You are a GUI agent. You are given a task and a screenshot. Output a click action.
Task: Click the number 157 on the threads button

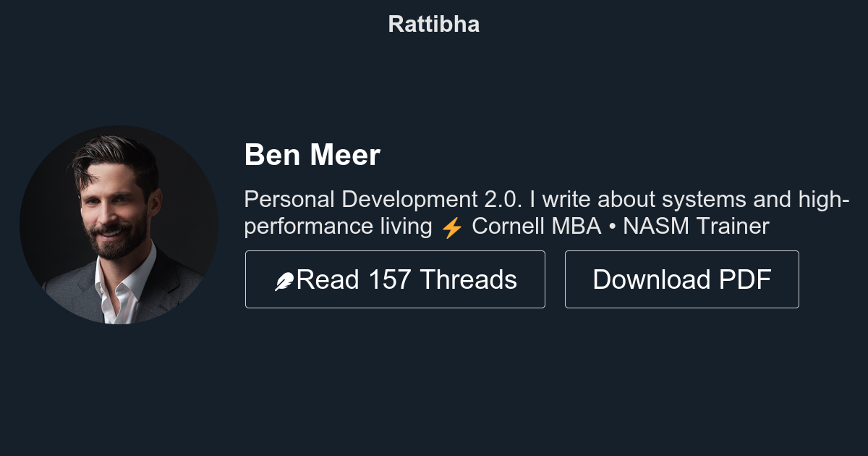coord(390,279)
